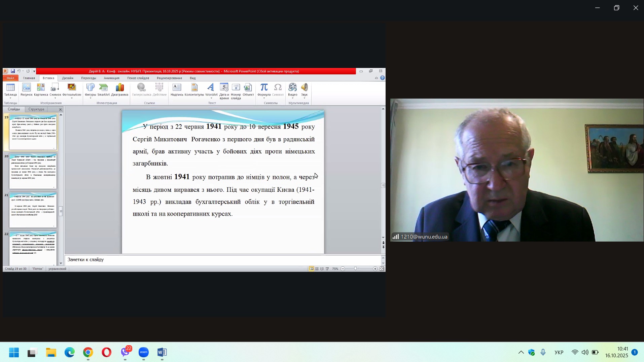Insert a picture with the Рисунок icon
The width and height of the screenshot is (644, 362).
click(x=26, y=89)
